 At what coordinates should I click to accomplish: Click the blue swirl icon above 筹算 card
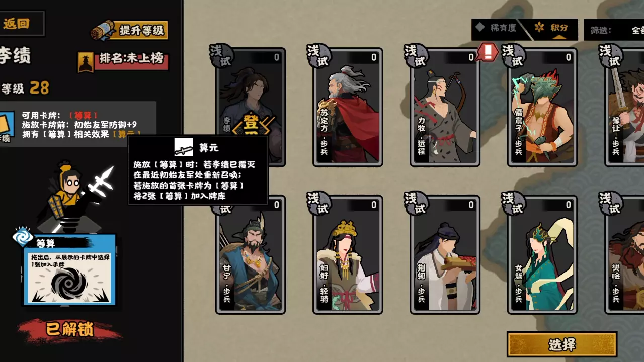(23, 237)
